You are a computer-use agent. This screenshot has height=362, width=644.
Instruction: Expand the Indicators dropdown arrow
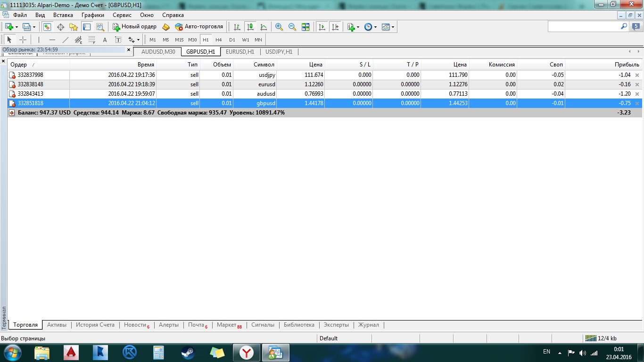(358, 27)
